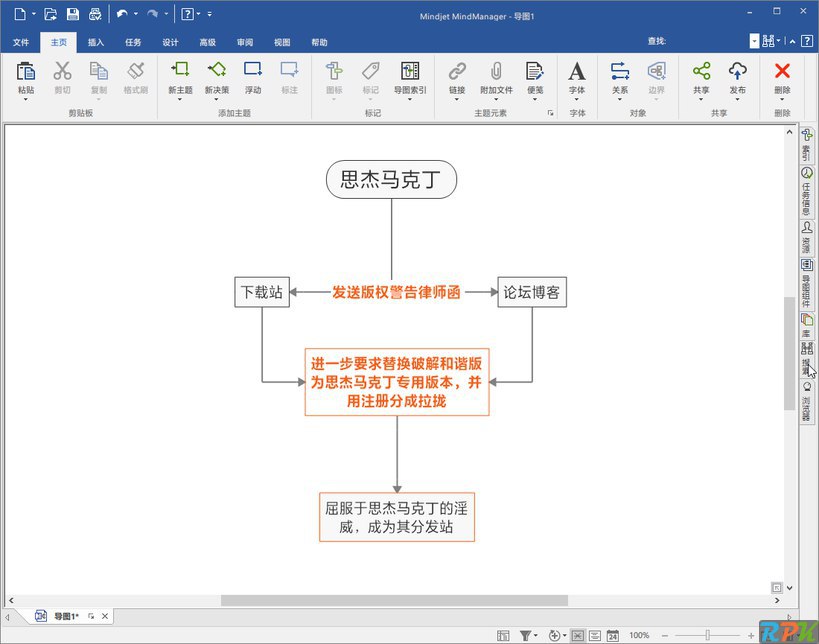Open the 便笺 notes icon
819x644 pixels.
pos(535,71)
